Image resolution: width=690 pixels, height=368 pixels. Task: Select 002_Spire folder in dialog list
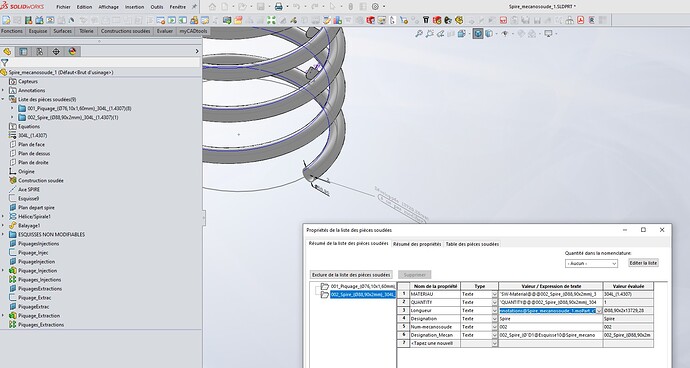point(358,294)
